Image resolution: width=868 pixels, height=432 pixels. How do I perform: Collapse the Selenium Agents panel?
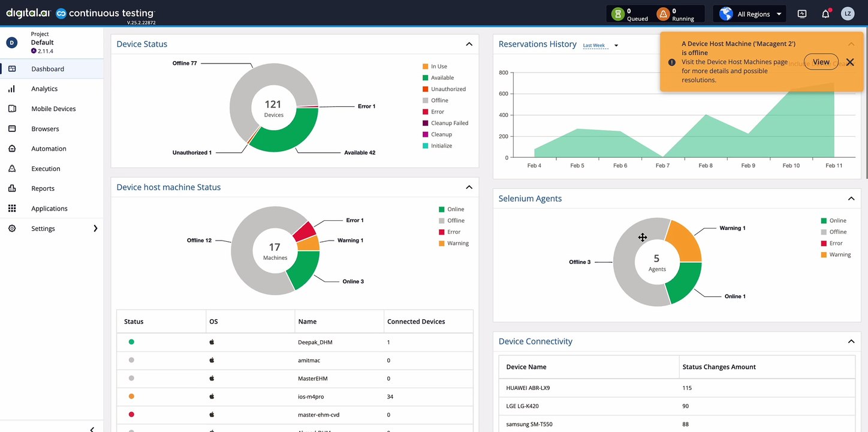(x=851, y=199)
